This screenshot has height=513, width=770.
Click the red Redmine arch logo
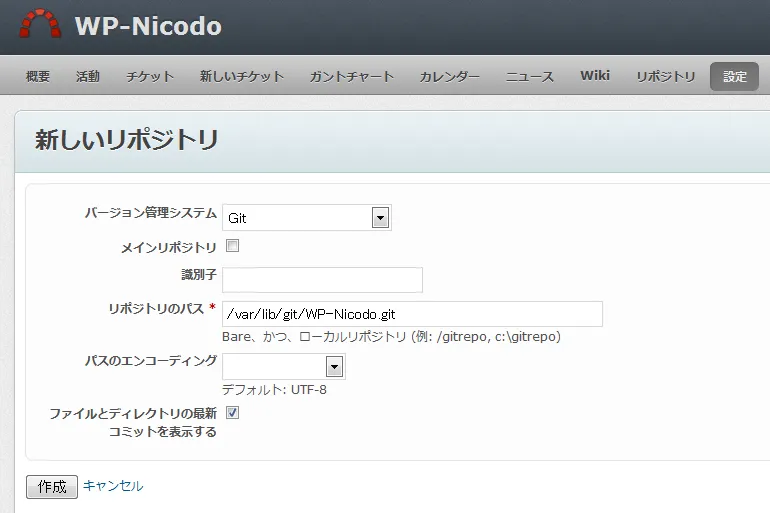(x=40, y=24)
